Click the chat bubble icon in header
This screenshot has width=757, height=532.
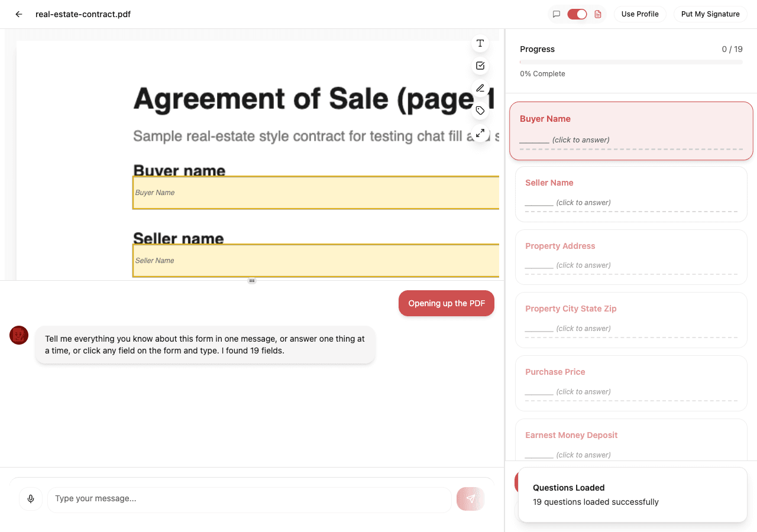(x=557, y=14)
